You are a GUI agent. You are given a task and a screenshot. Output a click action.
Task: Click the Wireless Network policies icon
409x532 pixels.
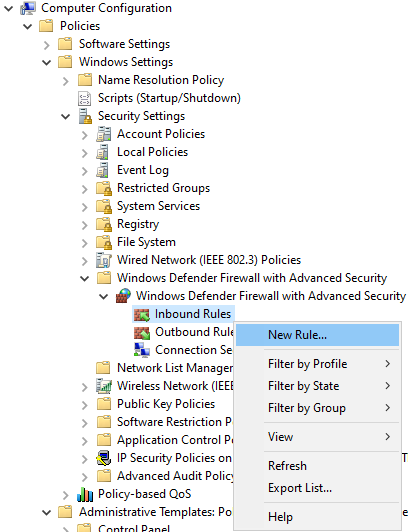pos(104,386)
